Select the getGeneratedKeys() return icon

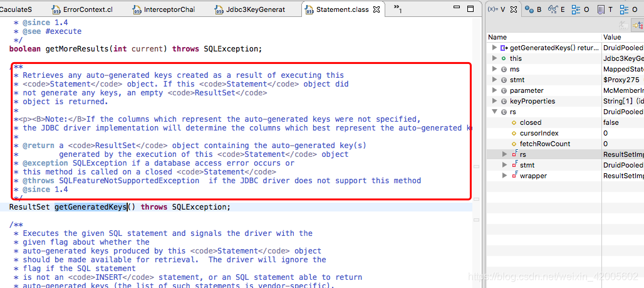(504, 48)
